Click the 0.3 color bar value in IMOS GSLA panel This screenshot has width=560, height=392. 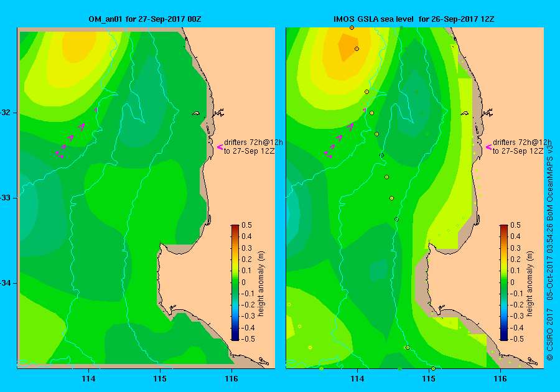515,248
